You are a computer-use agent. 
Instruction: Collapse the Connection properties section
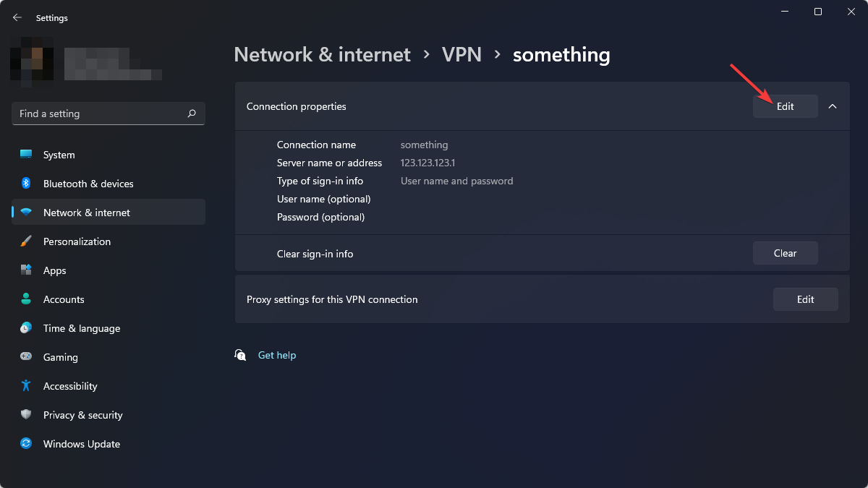[832, 106]
